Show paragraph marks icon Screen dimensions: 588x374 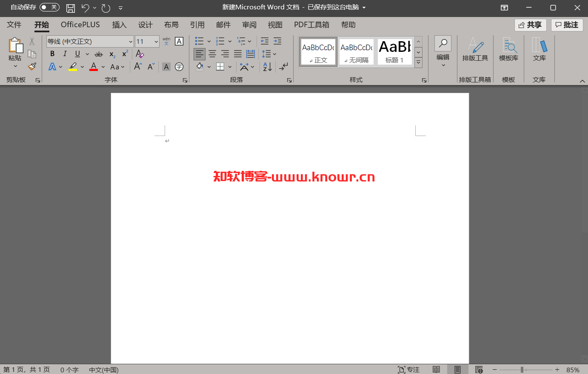point(283,67)
